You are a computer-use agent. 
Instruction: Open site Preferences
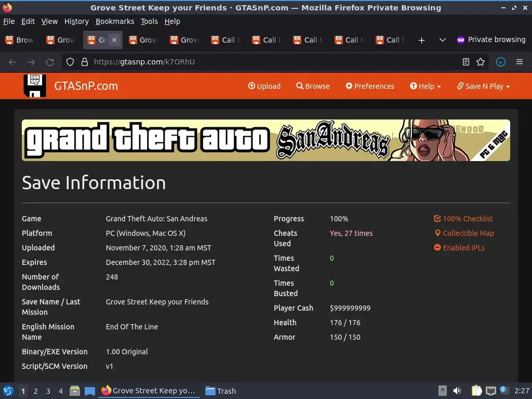[x=370, y=86]
